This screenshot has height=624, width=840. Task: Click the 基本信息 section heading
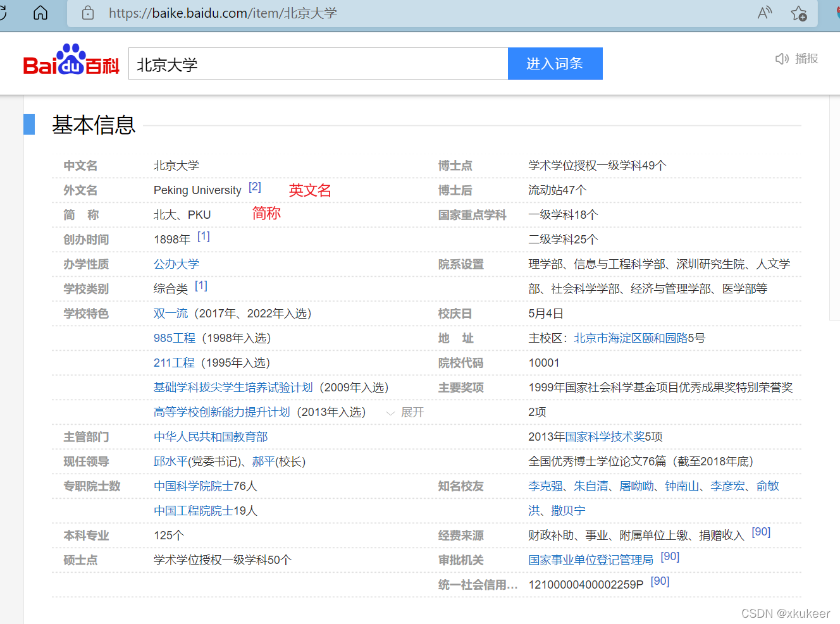(x=94, y=125)
